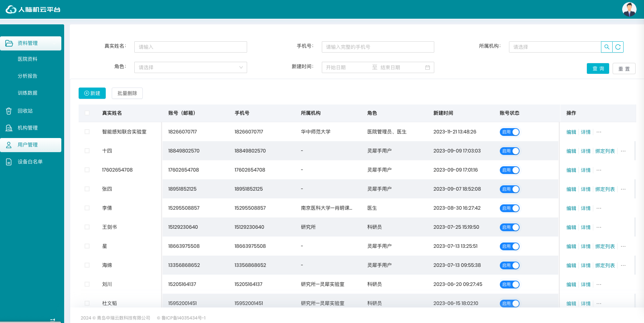The width and height of the screenshot is (644, 323).
Task: Check the box for 张四
Action: tap(87, 189)
